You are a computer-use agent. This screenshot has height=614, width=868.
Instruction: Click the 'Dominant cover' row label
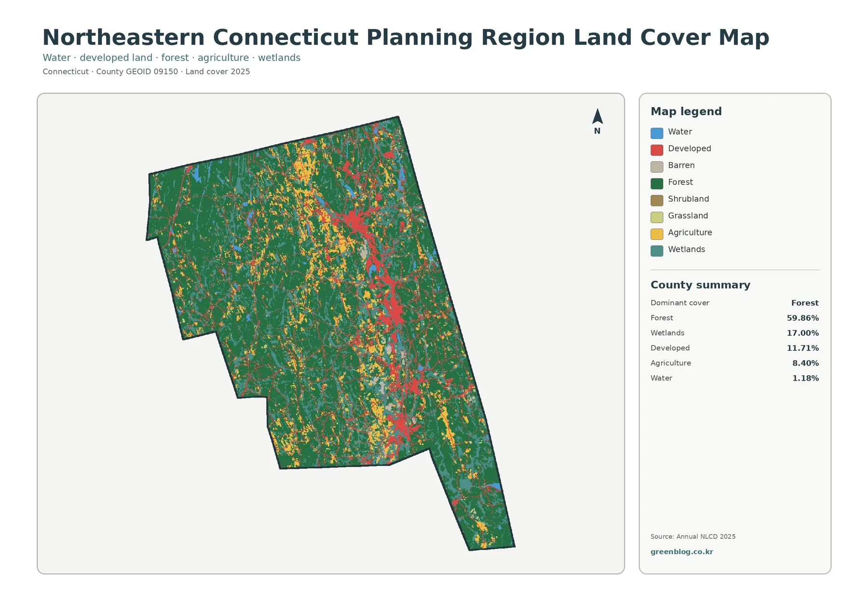[x=680, y=303]
